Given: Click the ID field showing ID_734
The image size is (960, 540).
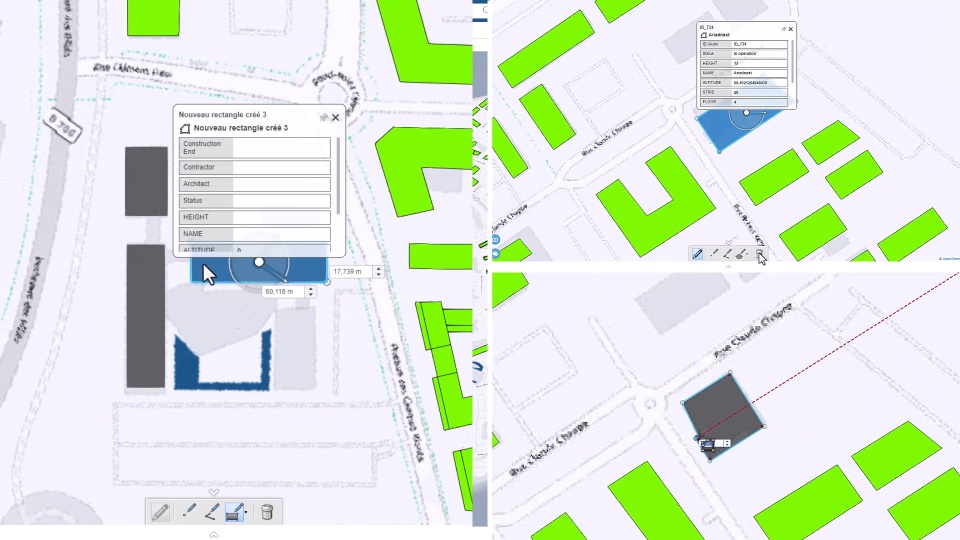Looking at the screenshot, I should pyautogui.click(x=759, y=44).
